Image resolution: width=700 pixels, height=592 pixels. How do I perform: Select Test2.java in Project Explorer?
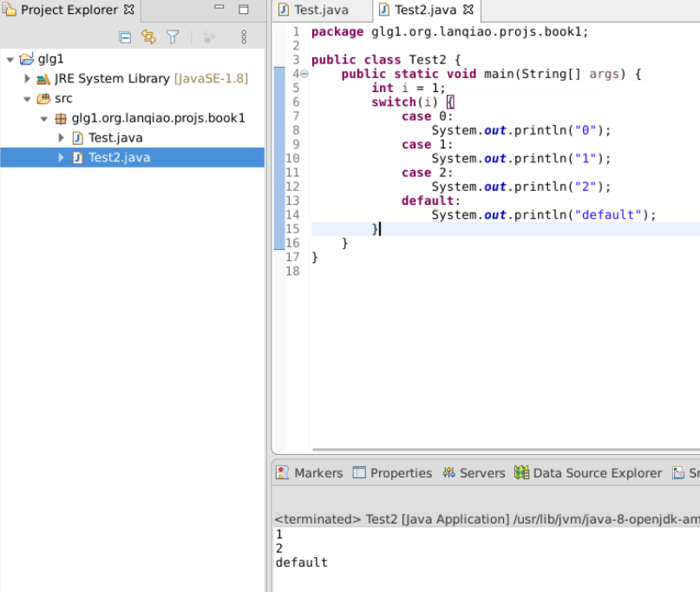119,157
